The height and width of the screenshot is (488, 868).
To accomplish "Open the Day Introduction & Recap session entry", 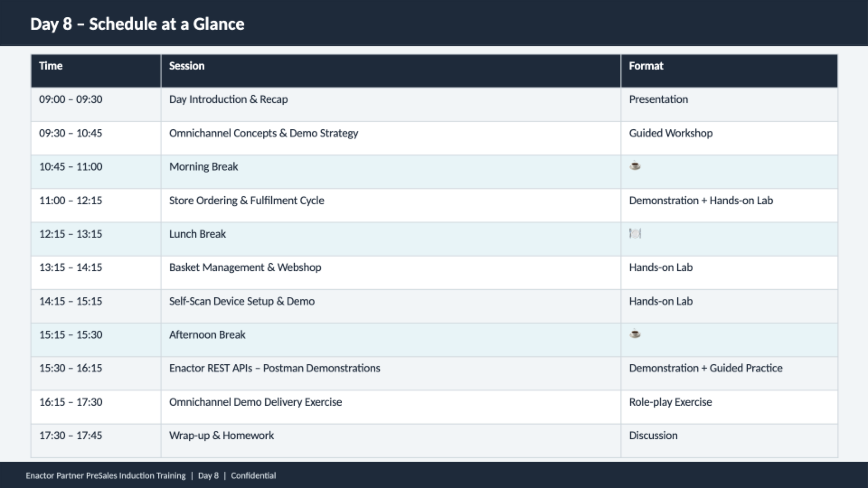I will (x=228, y=99).
